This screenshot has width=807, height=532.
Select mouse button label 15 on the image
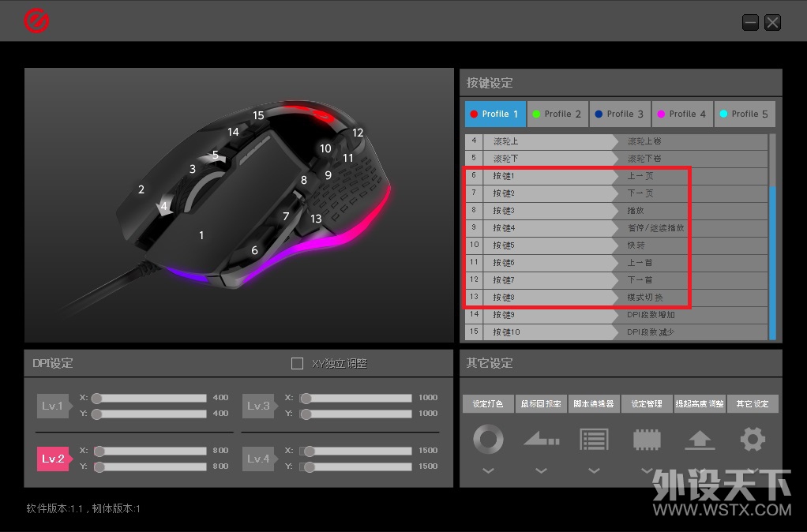point(258,115)
